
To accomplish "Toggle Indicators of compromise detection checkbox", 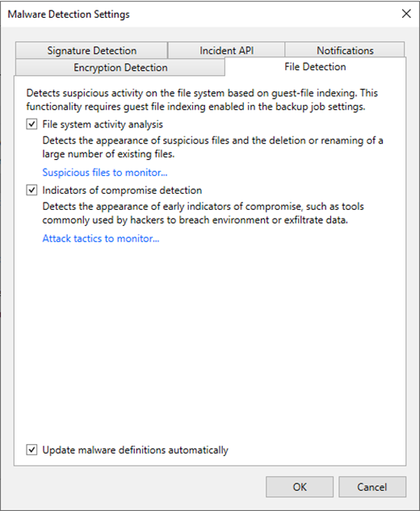I will coord(31,190).
